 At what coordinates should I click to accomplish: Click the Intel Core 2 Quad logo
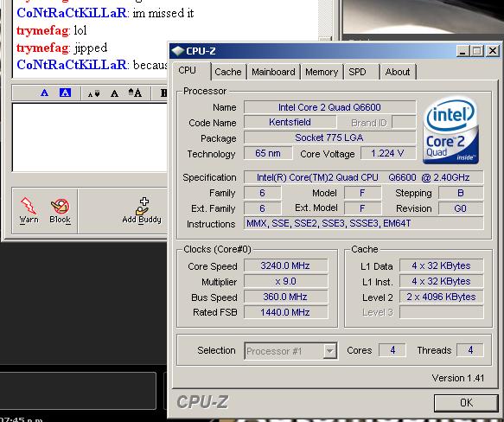tap(450, 131)
